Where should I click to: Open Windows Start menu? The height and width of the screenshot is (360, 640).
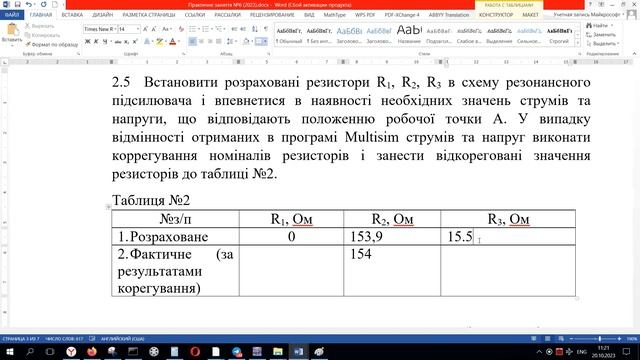coord(9,351)
